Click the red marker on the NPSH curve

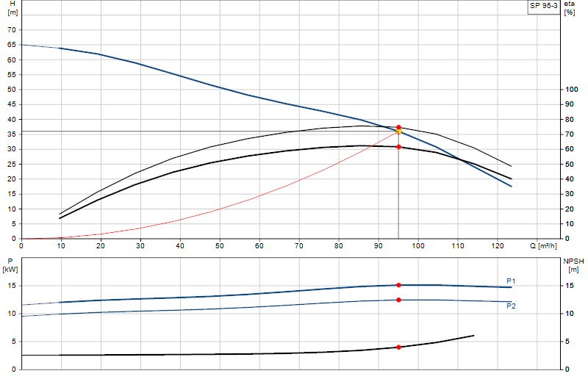point(398,347)
